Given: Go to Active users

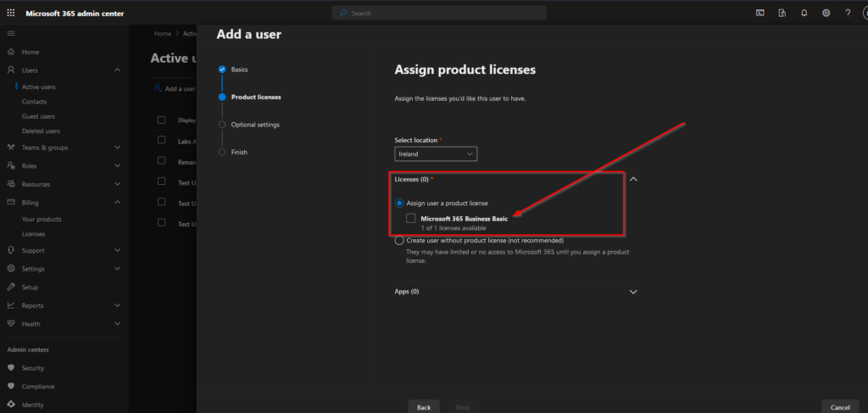Looking at the screenshot, I should pyautogui.click(x=39, y=87).
